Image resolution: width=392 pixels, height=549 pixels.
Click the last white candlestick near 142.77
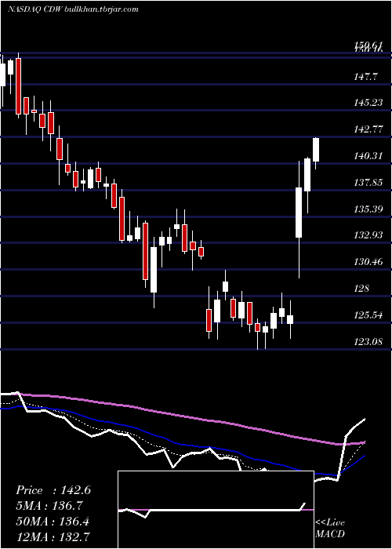click(316, 150)
